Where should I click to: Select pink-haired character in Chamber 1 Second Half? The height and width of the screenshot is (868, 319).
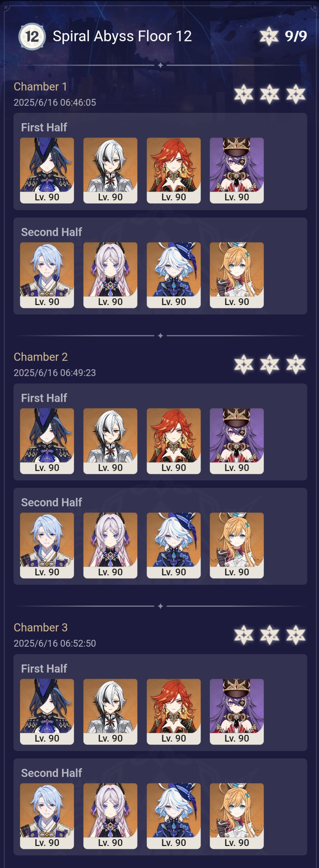[110, 275]
